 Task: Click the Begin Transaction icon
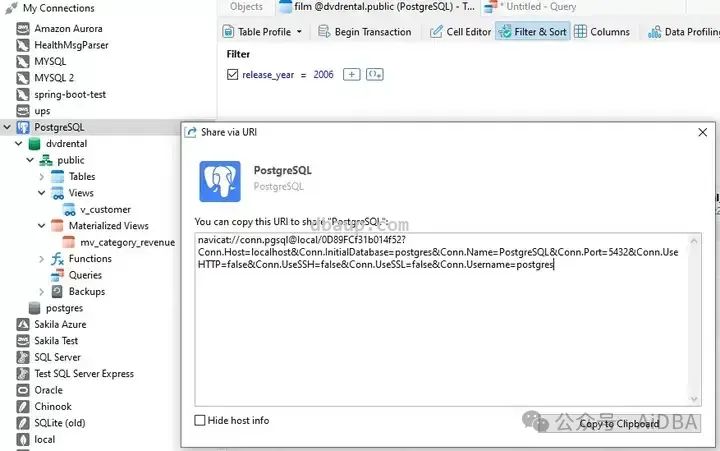coord(324,32)
